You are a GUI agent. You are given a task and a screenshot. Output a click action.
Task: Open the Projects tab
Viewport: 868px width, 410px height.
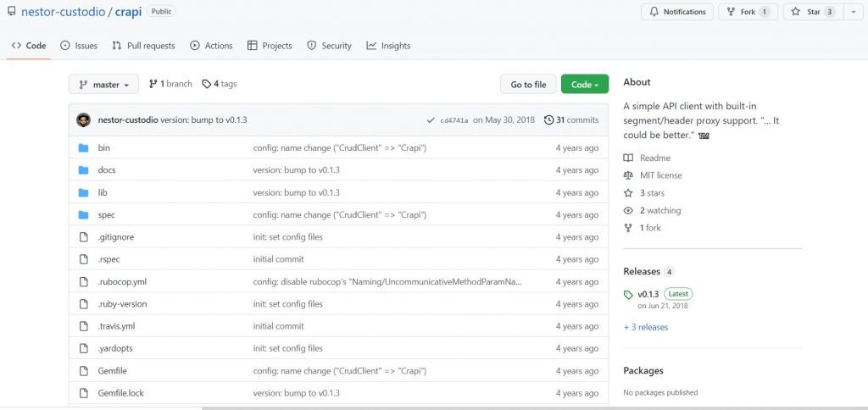pos(270,46)
